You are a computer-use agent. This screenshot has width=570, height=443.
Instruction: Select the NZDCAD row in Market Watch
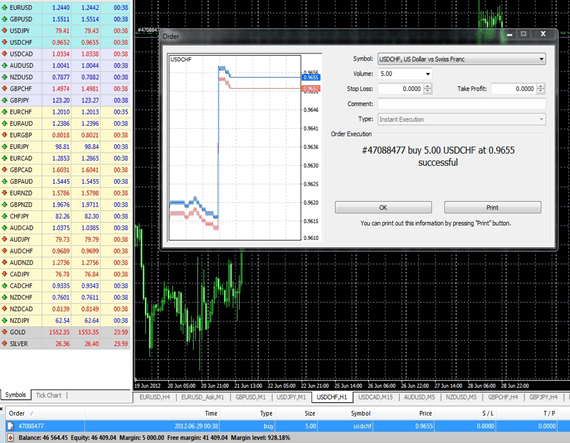[65, 309]
